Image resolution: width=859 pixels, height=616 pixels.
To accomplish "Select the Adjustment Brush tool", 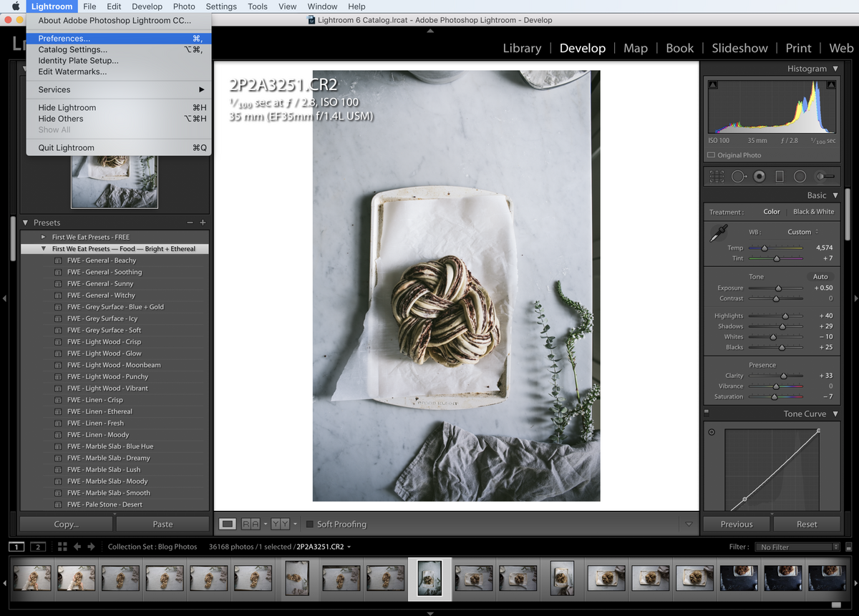I will coord(825,176).
